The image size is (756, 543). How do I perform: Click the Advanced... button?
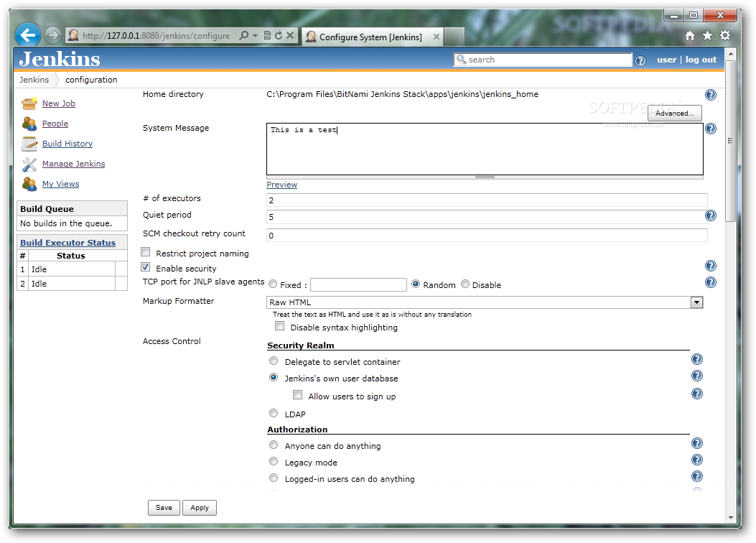(x=675, y=113)
